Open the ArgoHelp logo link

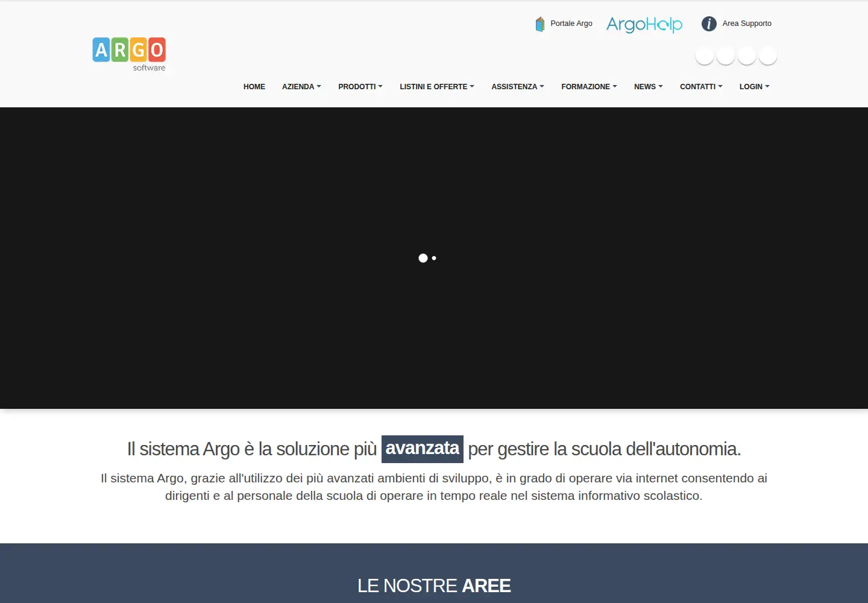tap(644, 24)
